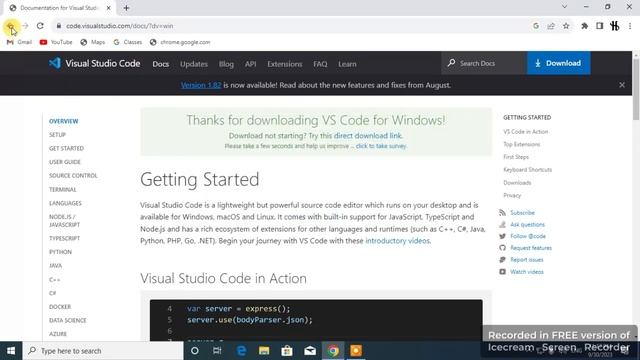Close the Documentation for Visual Studio tab
This screenshot has width=640, height=360.
pos(109,8)
